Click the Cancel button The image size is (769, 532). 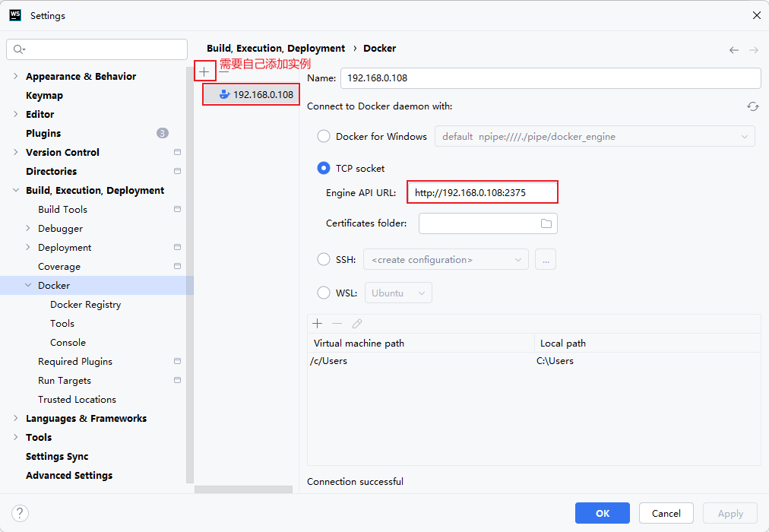(x=666, y=513)
